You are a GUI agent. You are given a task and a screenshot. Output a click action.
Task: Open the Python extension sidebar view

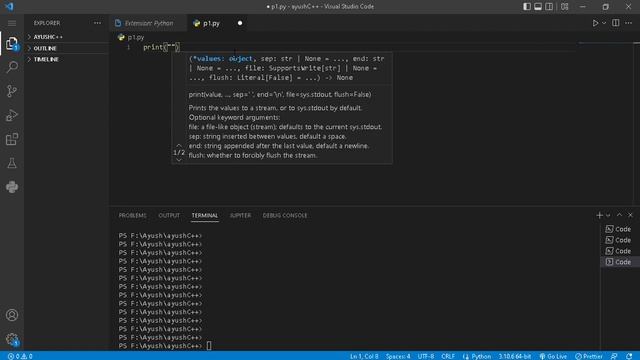point(12,187)
